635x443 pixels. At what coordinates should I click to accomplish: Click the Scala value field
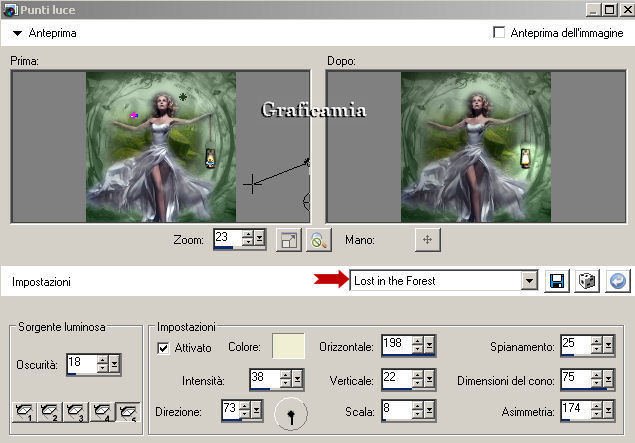pos(397,410)
